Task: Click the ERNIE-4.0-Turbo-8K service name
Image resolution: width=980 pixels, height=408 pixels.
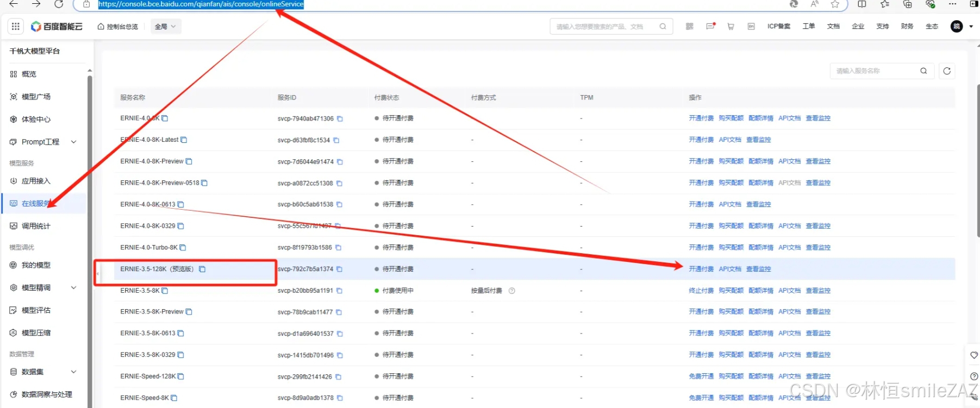Action: pos(149,247)
